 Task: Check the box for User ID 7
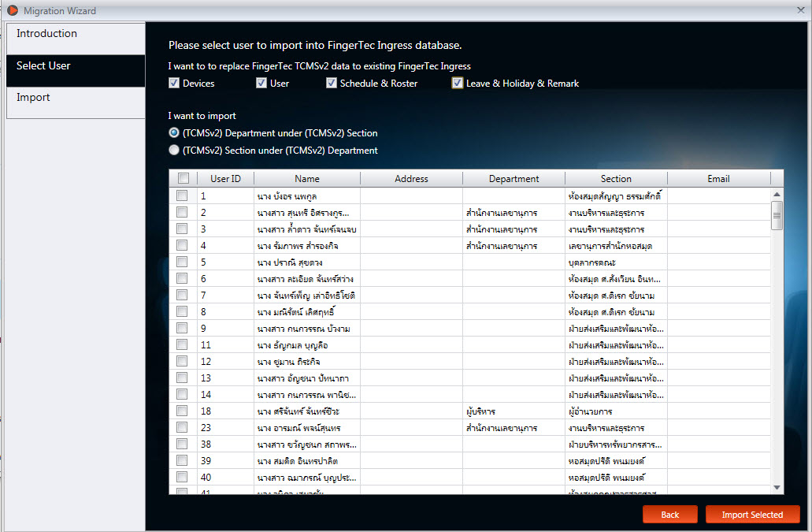point(182,296)
